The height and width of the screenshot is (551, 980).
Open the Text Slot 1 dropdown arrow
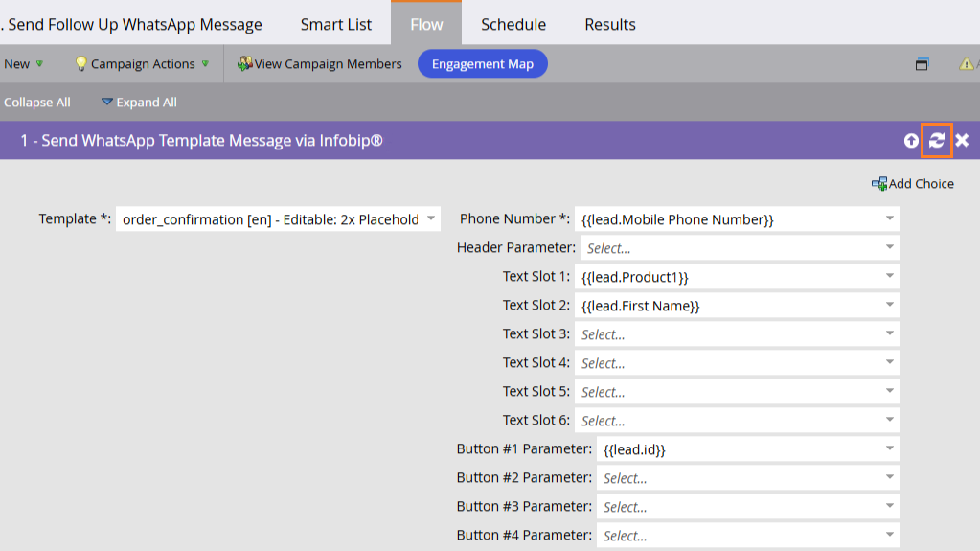(x=889, y=276)
